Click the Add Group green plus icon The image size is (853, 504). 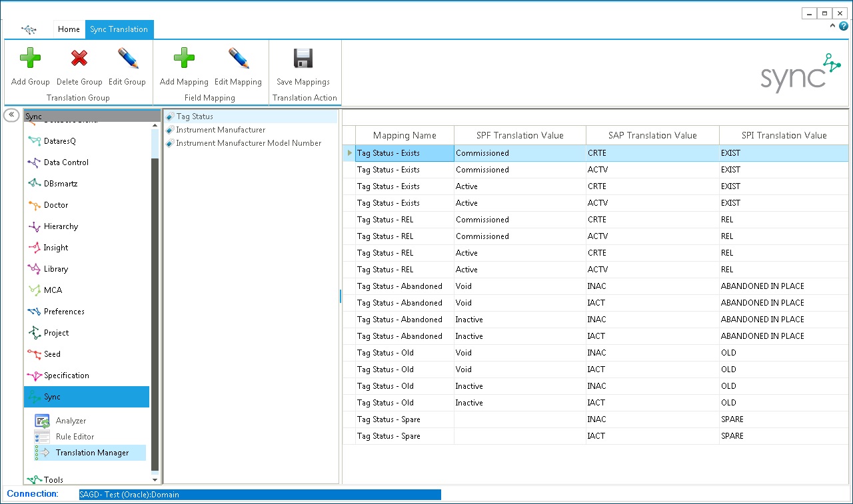tap(30, 59)
